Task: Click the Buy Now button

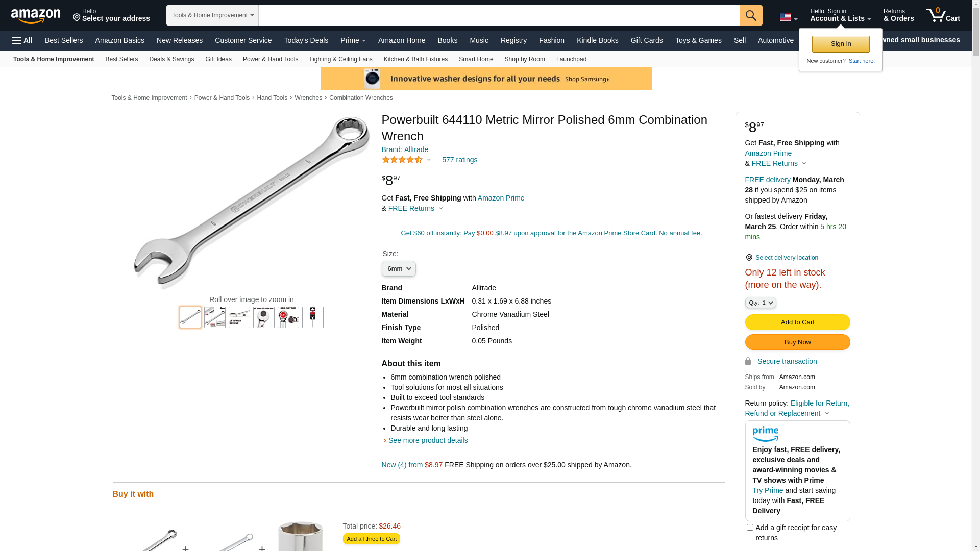Action: 797,342
